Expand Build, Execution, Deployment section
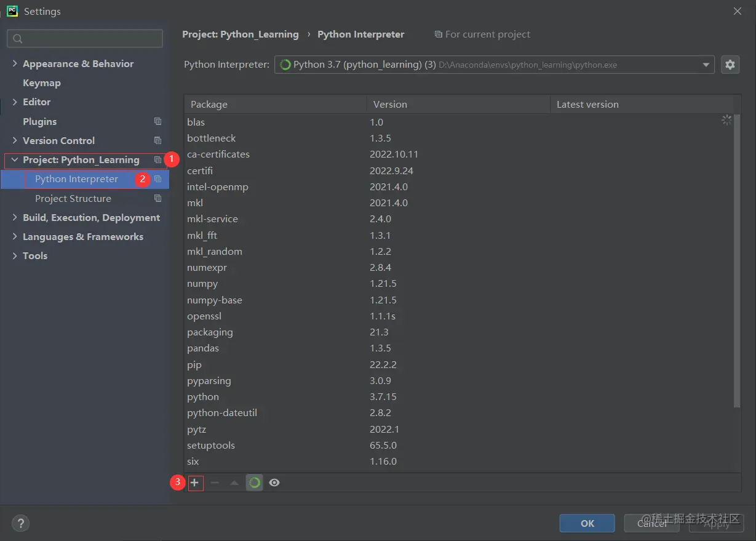 (x=15, y=217)
